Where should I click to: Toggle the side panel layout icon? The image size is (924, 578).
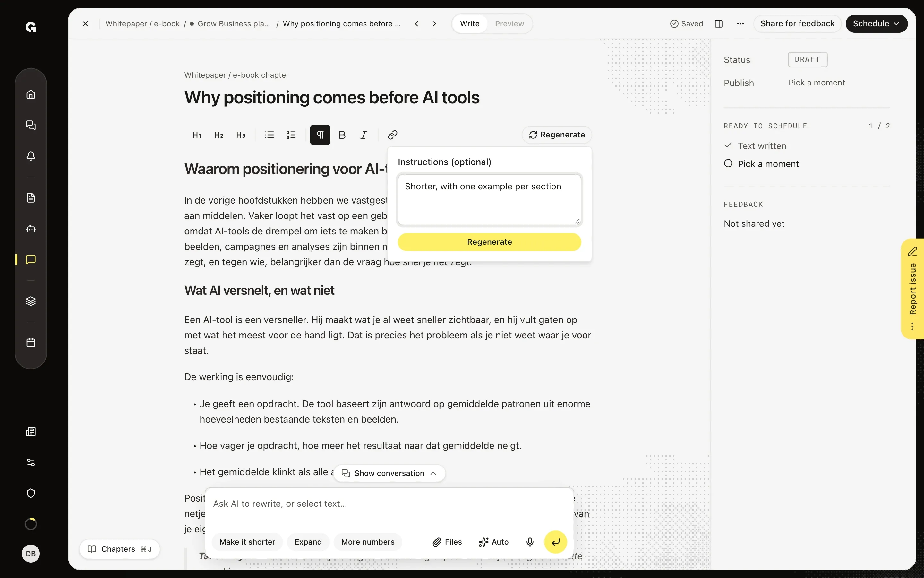(x=719, y=24)
